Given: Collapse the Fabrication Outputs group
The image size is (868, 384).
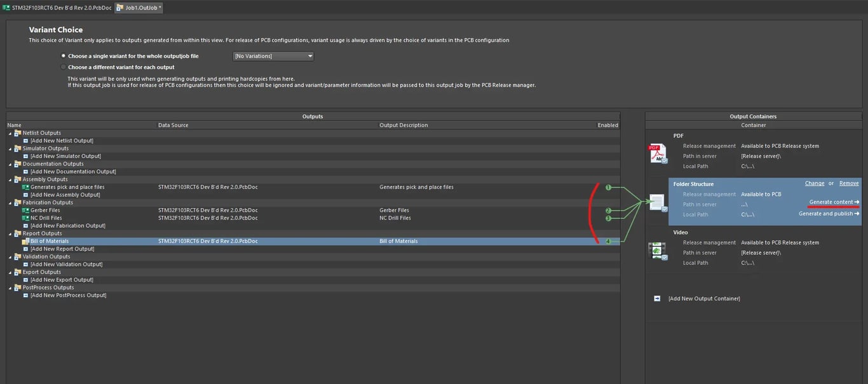Looking at the screenshot, I should click(x=10, y=202).
